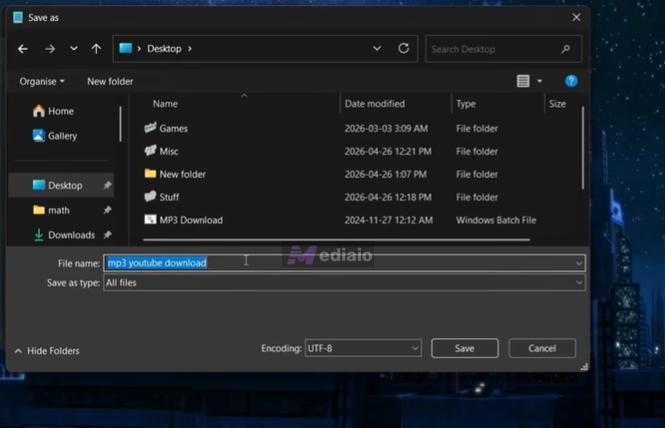The image size is (665, 428).
Task: Collapse folders with Hide Folders
Action: coord(47,351)
